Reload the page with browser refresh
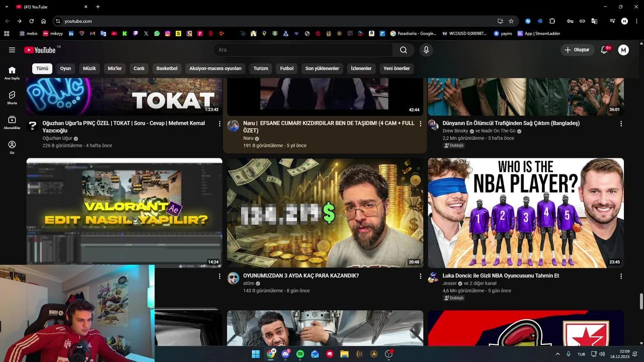 (31, 21)
